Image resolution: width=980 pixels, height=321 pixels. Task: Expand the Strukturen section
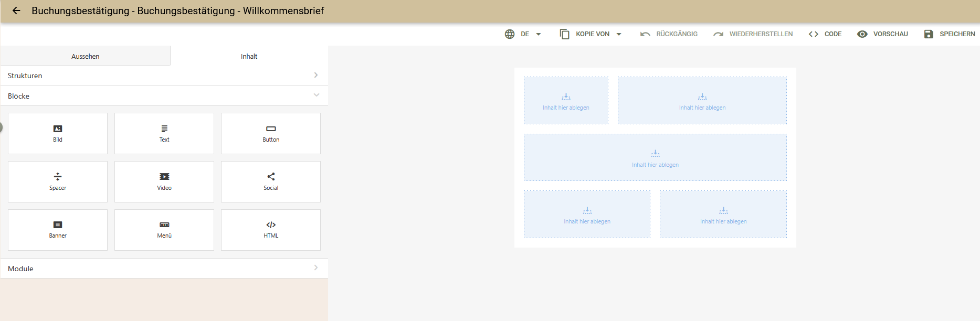pos(164,76)
